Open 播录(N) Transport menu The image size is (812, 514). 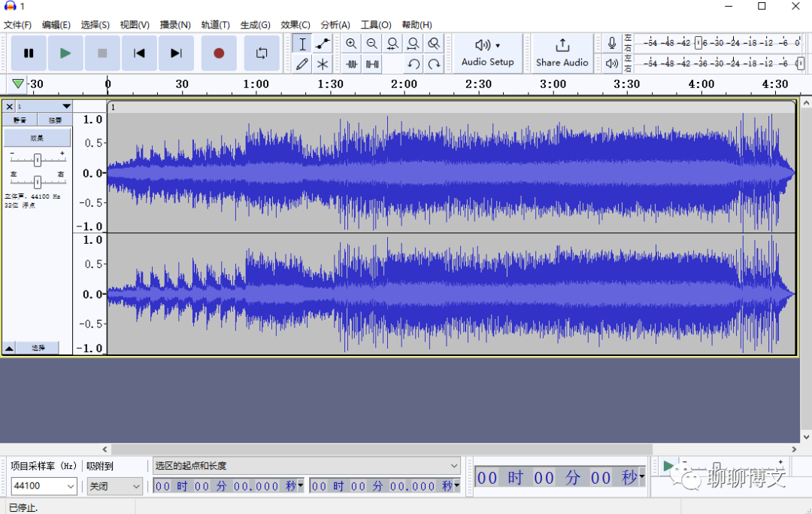pos(175,25)
